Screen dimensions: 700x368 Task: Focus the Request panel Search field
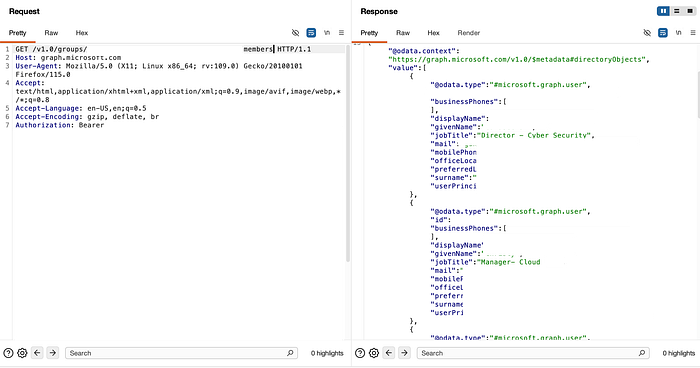coord(181,353)
